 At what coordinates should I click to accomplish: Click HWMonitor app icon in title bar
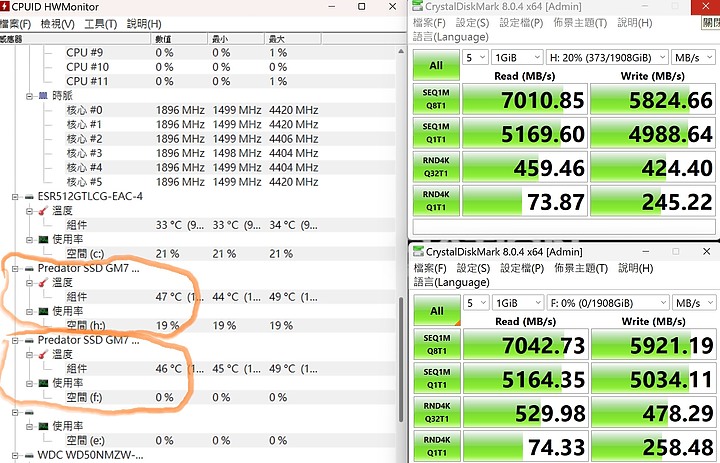(x=5, y=6)
